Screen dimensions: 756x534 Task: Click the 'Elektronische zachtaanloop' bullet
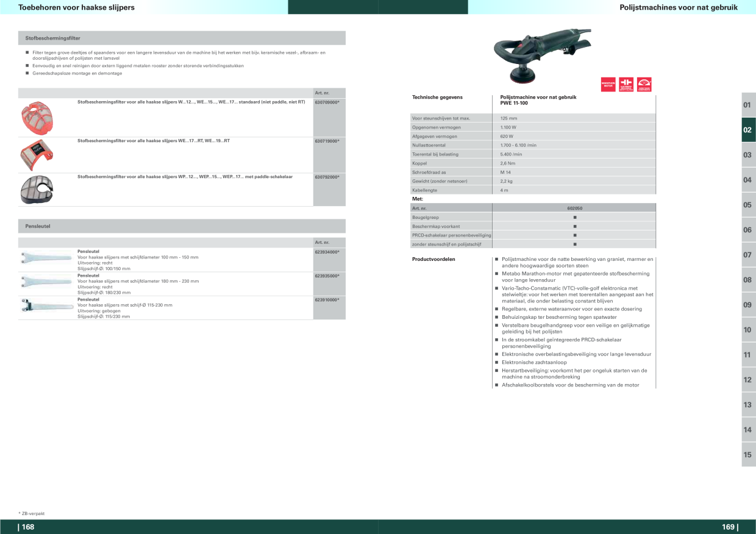pos(534,362)
